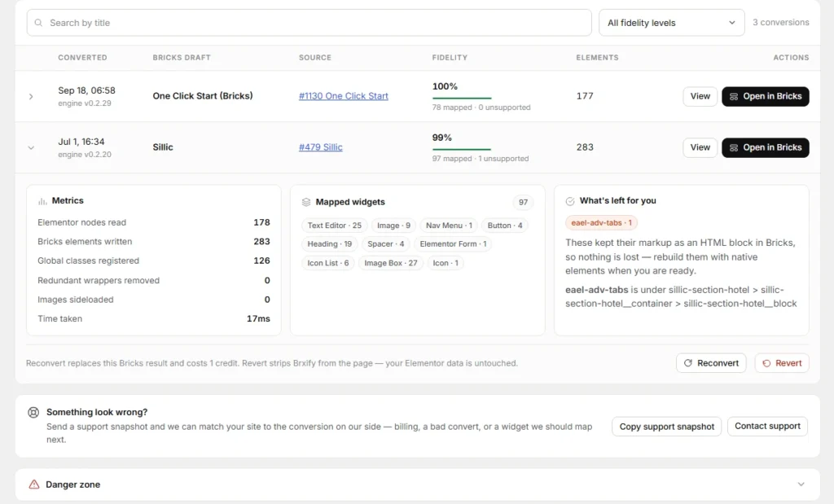The height and width of the screenshot is (504, 834).
Task: Click the Danger zone heading
Action: tap(72, 484)
